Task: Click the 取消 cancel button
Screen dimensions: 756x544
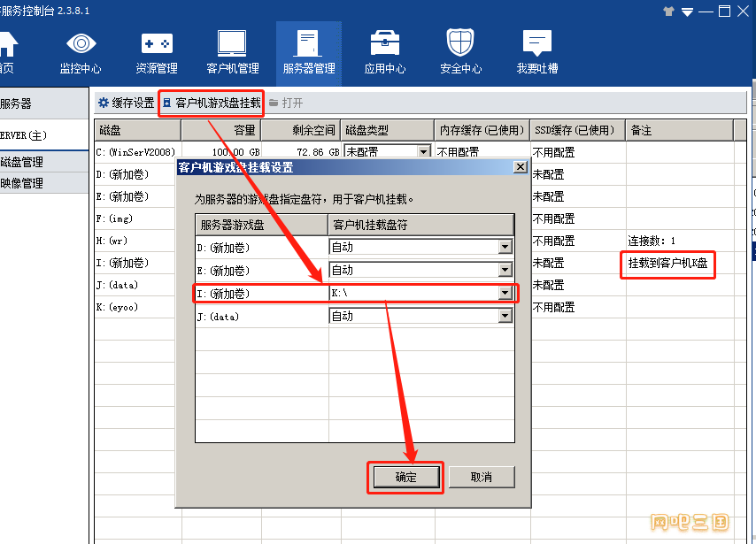Action: click(x=482, y=477)
